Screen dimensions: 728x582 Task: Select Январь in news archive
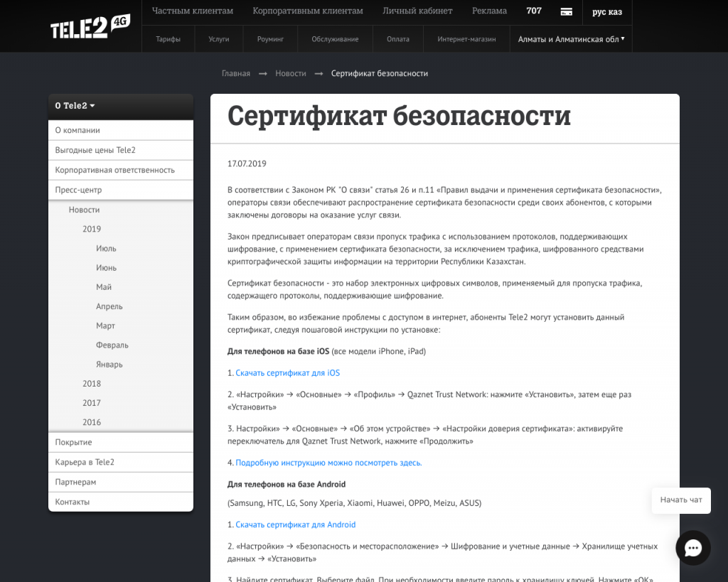pos(109,365)
